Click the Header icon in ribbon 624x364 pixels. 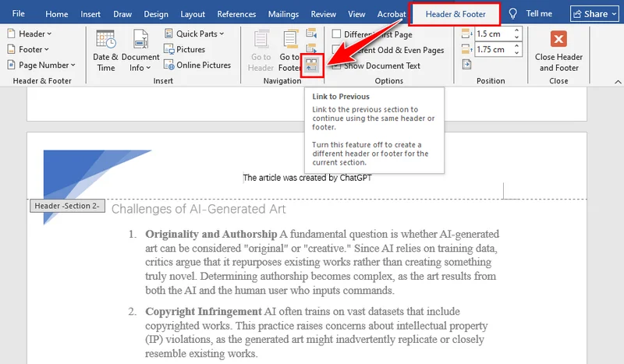11,34
